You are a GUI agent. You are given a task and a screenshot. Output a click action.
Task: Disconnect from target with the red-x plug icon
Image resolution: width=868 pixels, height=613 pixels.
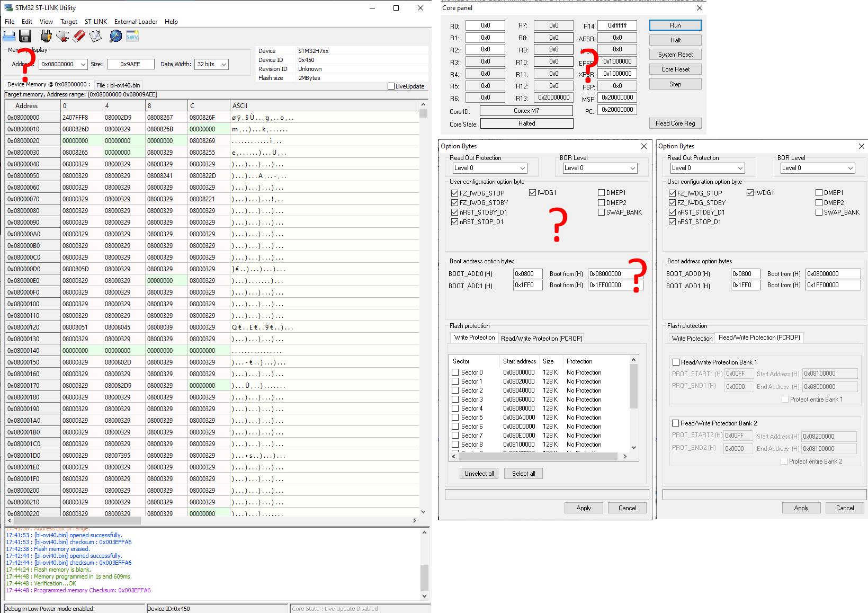pos(63,36)
